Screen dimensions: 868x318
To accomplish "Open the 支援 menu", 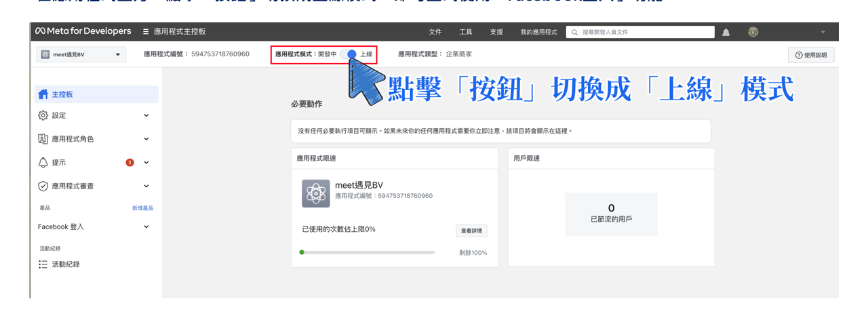I will (496, 32).
